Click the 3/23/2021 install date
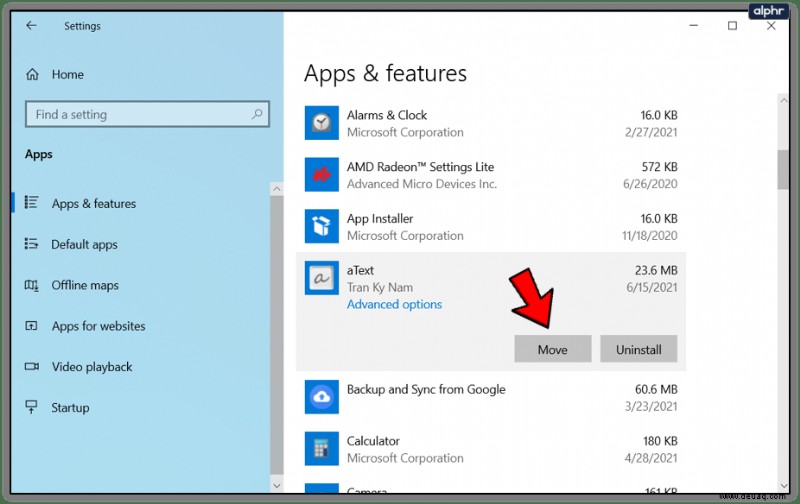 651,407
